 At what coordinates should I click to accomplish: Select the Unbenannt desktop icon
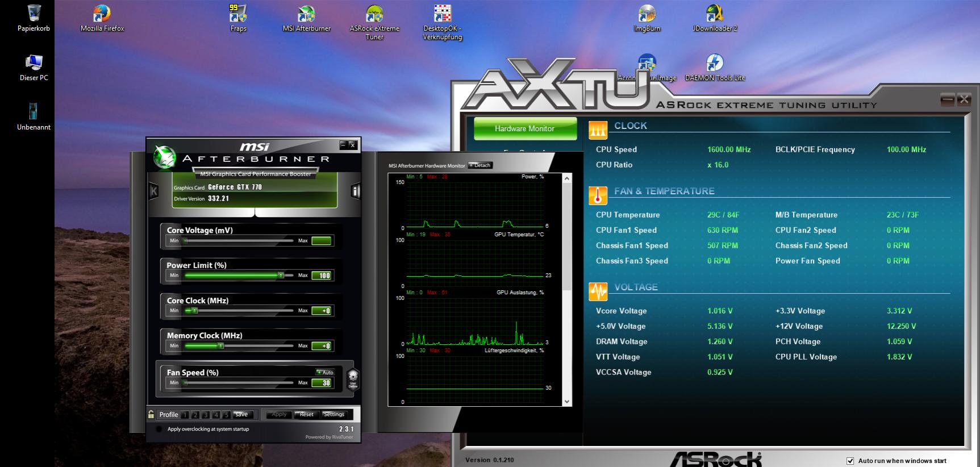tap(34, 116)
